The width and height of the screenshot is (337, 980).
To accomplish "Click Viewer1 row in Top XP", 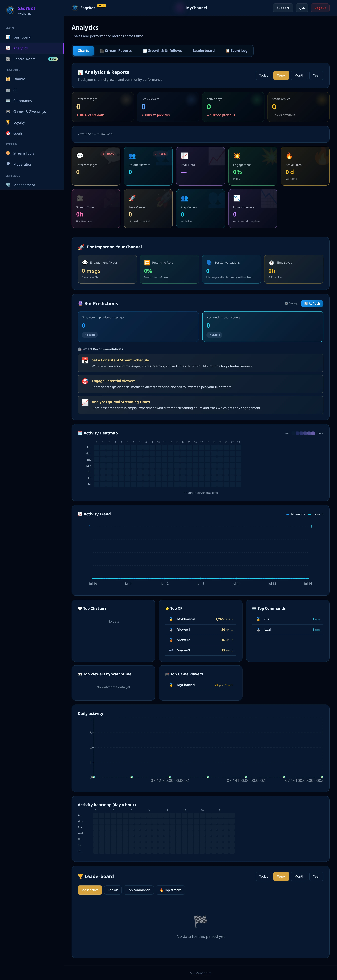I will coord(200,630).
